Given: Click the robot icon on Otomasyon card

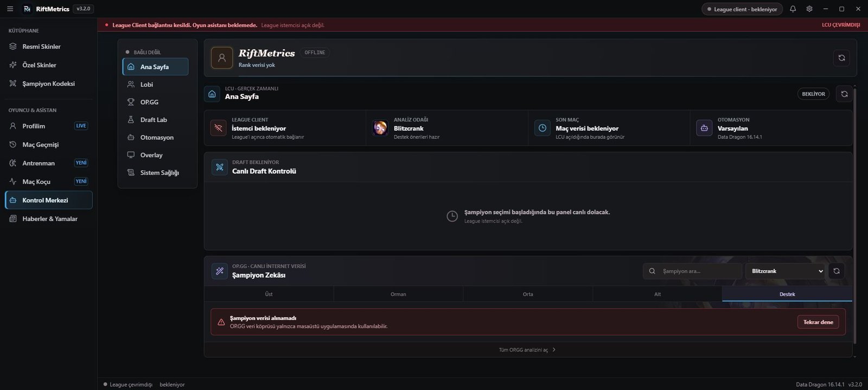Looking at the screenshot, I should [704, 128].
